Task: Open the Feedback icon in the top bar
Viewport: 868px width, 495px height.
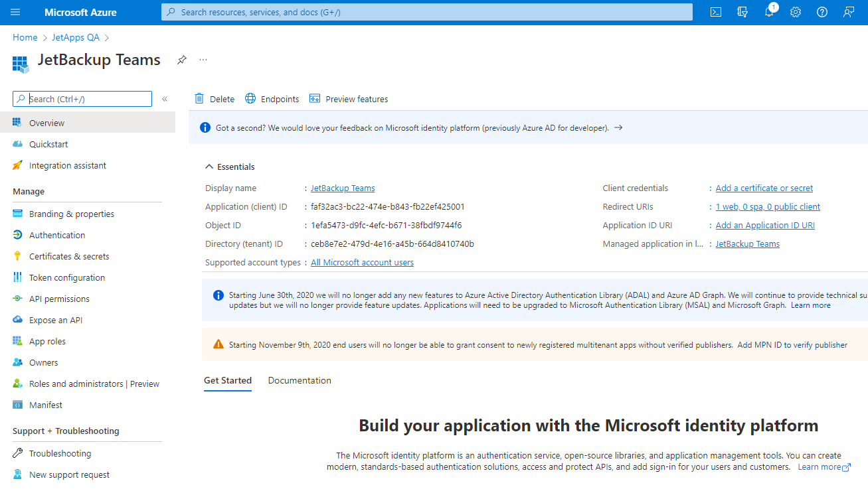Action: point(849,12)
